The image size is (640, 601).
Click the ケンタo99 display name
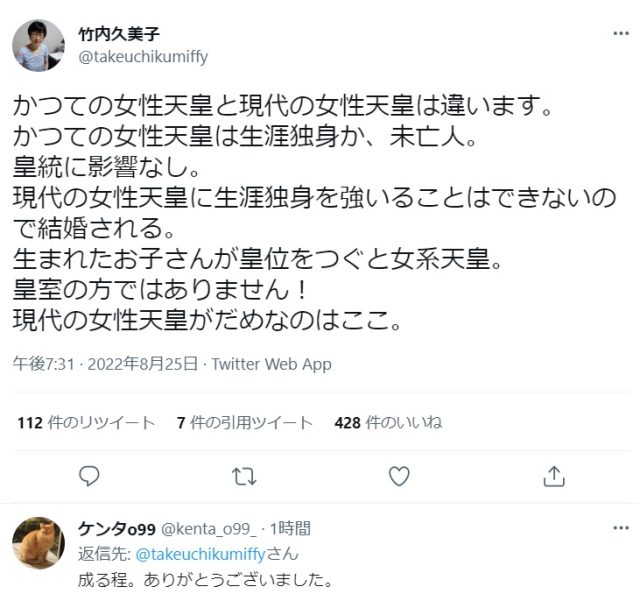click(x=116, y=529)
